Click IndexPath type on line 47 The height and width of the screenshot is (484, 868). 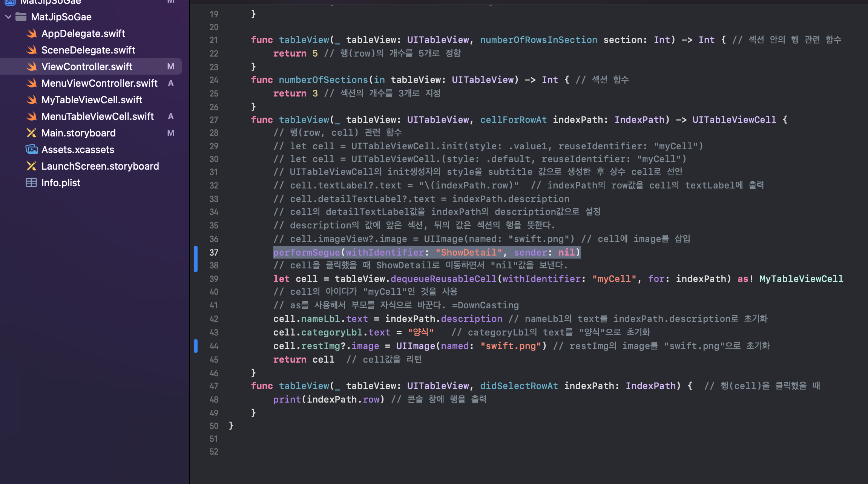pyautogui.click(x=651, y=386)
